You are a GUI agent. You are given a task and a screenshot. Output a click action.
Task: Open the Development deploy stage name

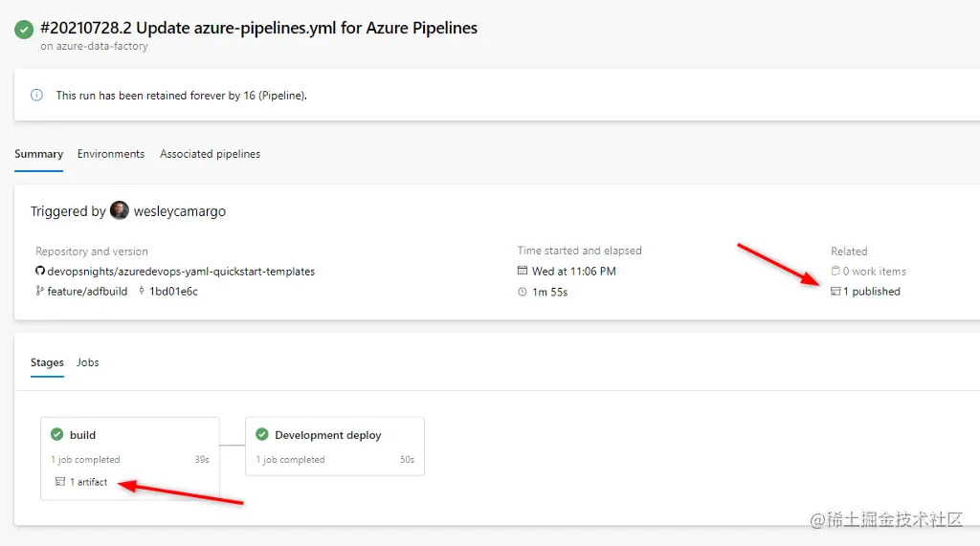pos(328,435)
